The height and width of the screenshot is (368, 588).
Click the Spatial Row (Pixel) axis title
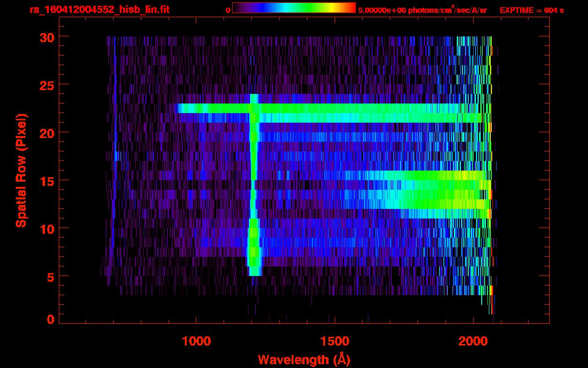tap(21, 170)
